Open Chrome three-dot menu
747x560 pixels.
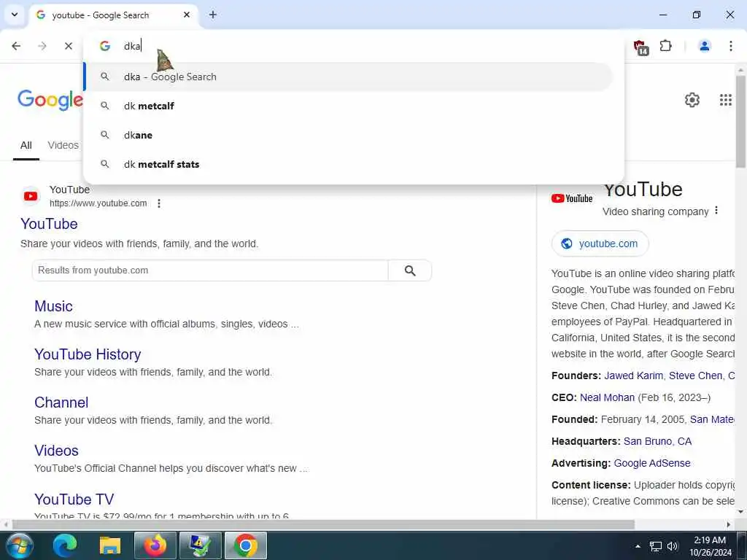click(731, 46)
